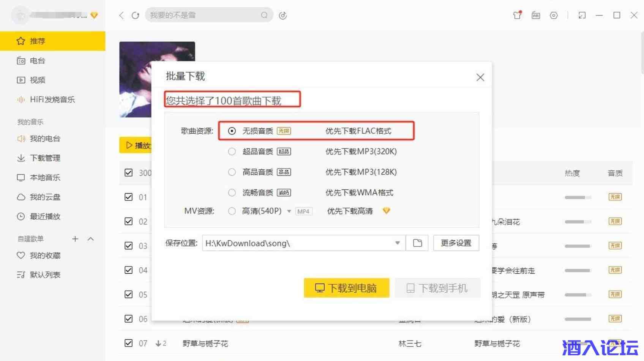Click the 无损 badge on song row 02
Viewport: 644px width, 361px height.
pyautogui.click(x=615, y=221)
